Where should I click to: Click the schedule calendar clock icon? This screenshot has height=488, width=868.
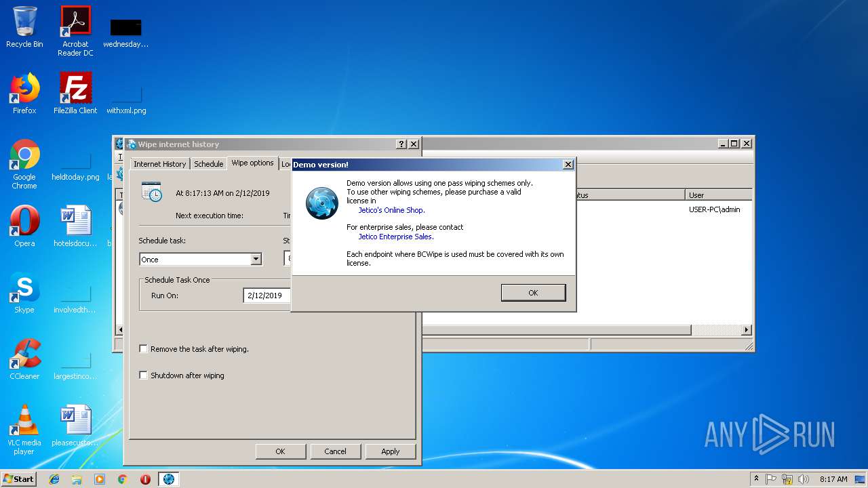(152, 192)
